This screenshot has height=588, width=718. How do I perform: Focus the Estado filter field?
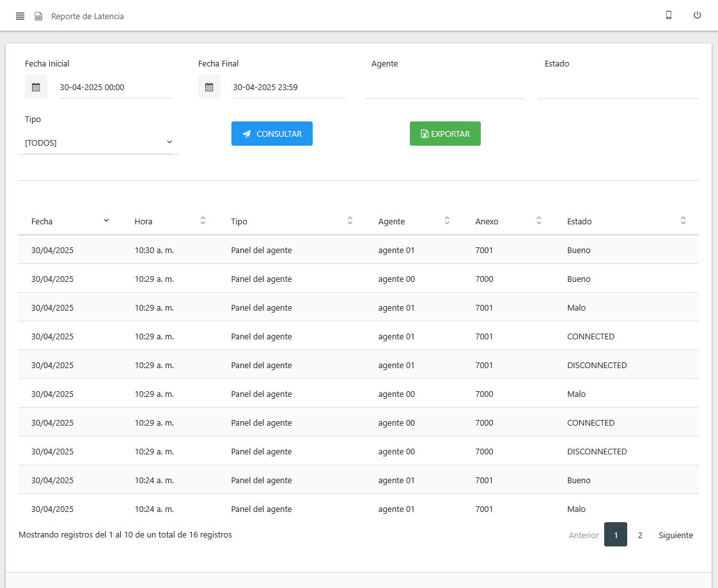tap(619, 88)
